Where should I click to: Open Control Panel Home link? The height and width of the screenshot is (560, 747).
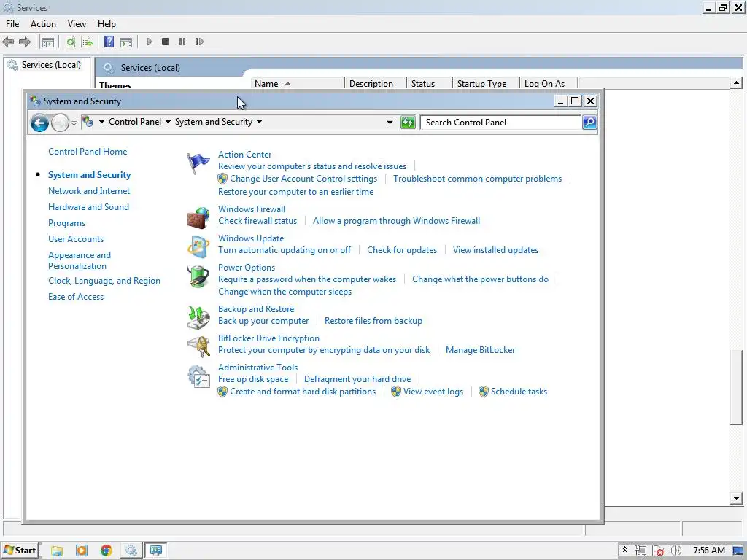click(88, 152)
